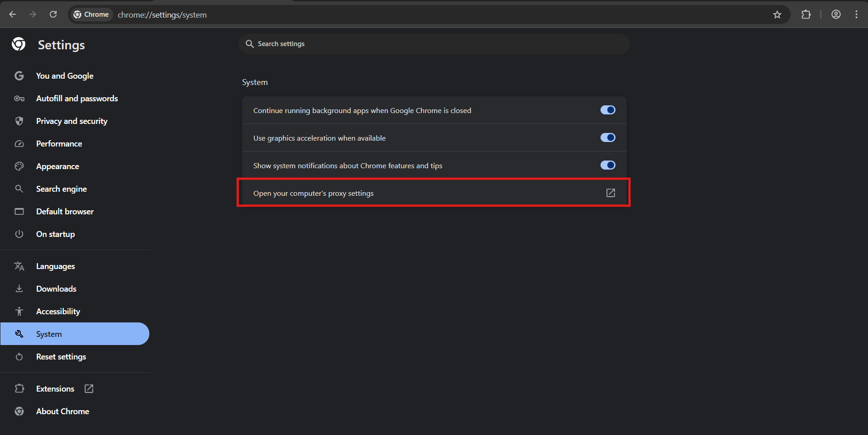Click the wrench System icon

click(x=19, y=334)
